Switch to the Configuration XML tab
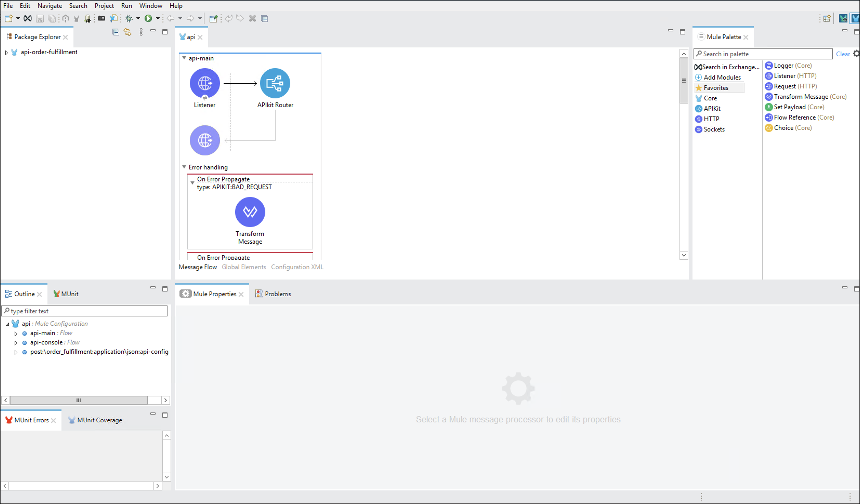 [x=297, y=267]
